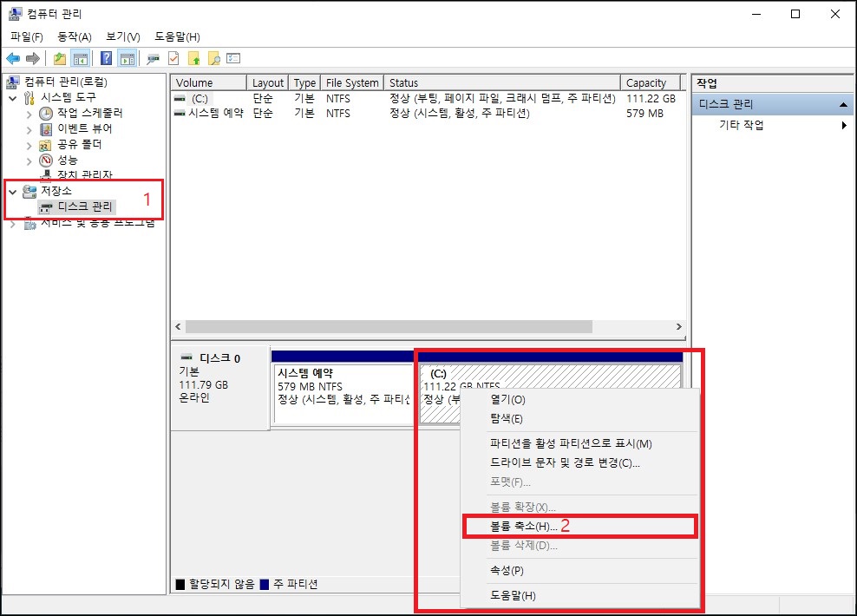857x616 pixels.
Task: Click the magnifier page toolbar icon
Action: pos(213,58)
